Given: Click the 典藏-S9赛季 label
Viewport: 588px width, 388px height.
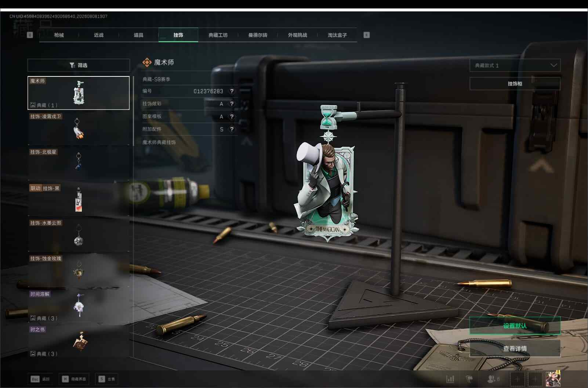Looking at the screenshot, I should [x=156, y=79].
